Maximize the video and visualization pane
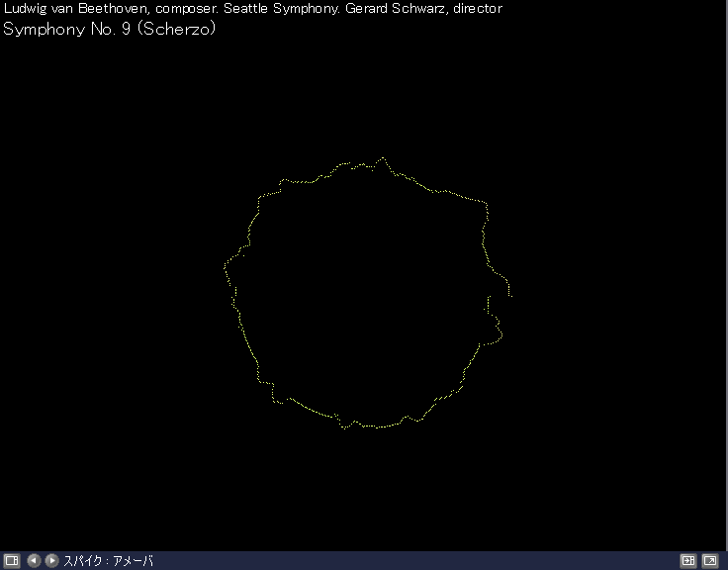The image size is (728, 570). [688, 561]
